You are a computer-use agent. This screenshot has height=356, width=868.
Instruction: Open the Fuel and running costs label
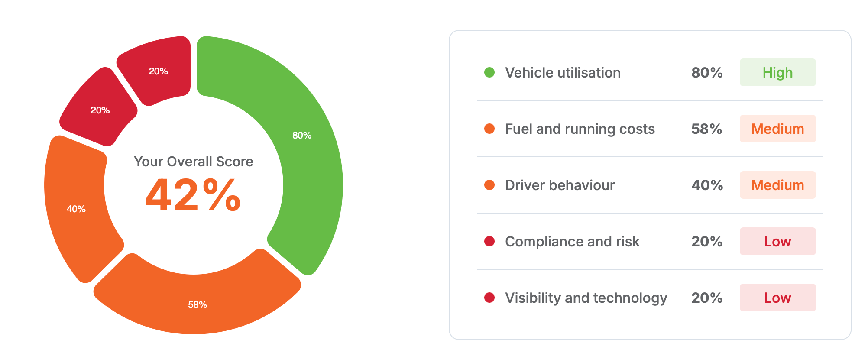[580, 129]
